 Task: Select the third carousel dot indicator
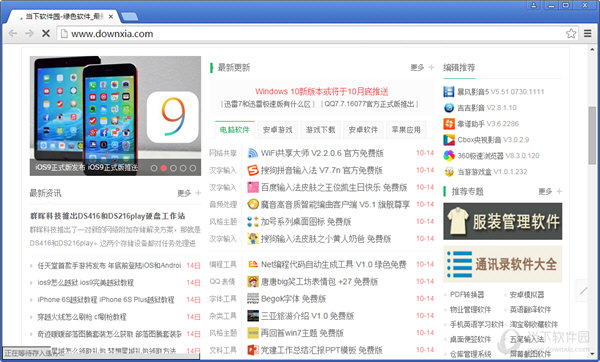click(173, 168)
